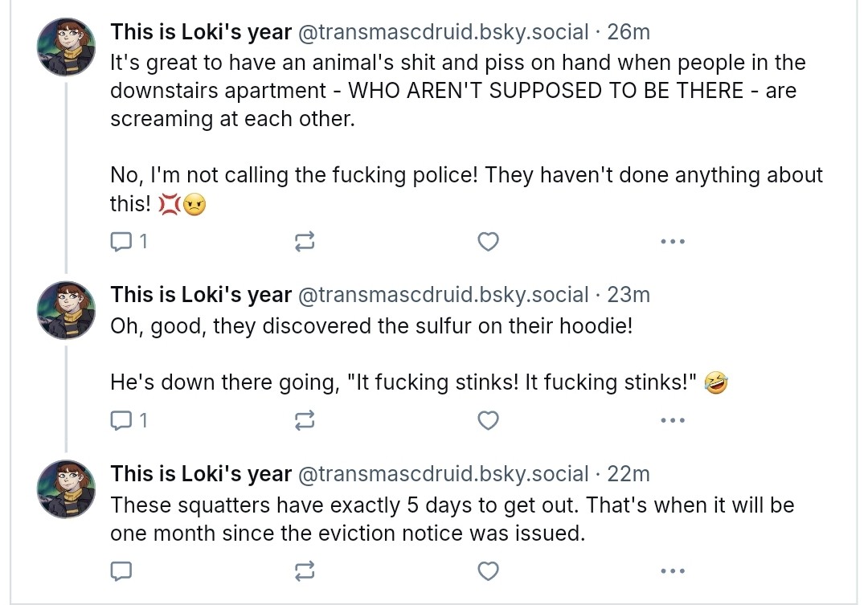This screenshot has height=605, width=868.
Task: Like the squatters eviction post
Action: [488, 571]
